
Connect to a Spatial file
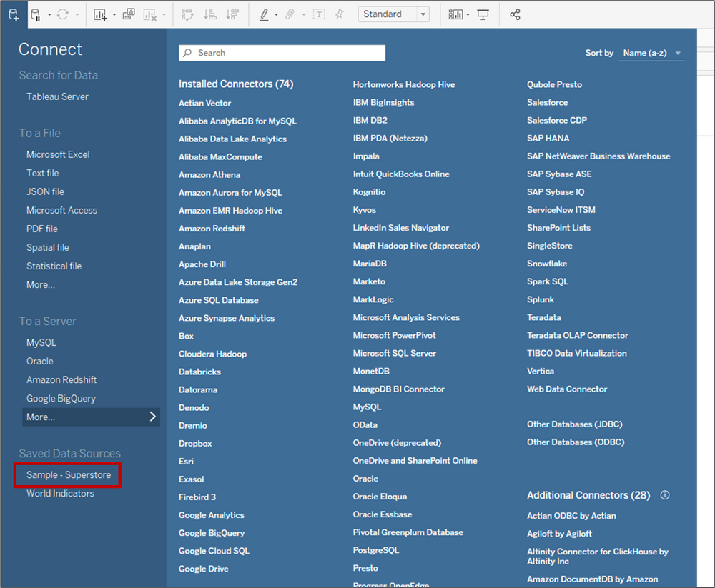point(47,247)
